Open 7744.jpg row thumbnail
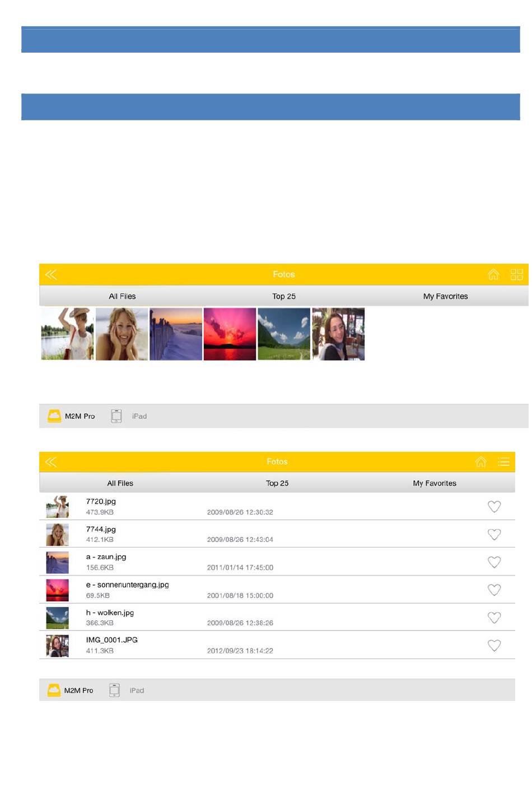The image size is (532, 795). [57, 535]
